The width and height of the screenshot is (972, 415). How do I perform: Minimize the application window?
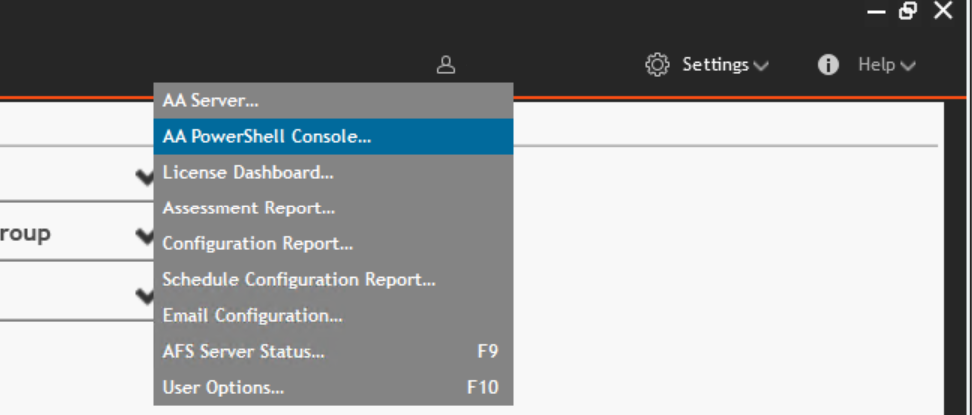pos(876,11)
